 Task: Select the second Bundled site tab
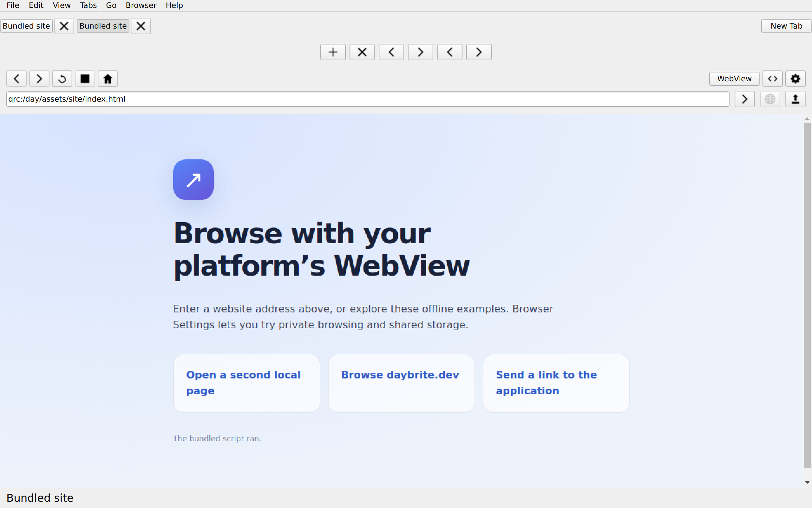(103, 26)
